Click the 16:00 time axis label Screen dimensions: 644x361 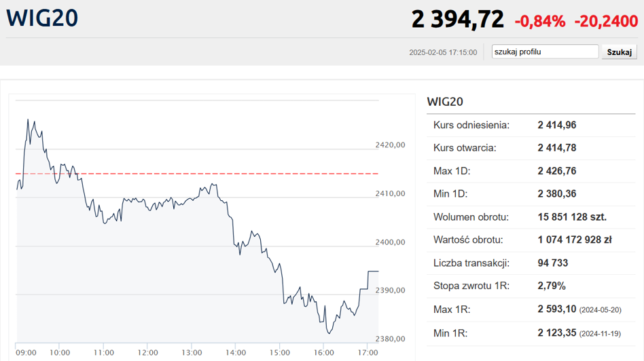coord(323,353)
